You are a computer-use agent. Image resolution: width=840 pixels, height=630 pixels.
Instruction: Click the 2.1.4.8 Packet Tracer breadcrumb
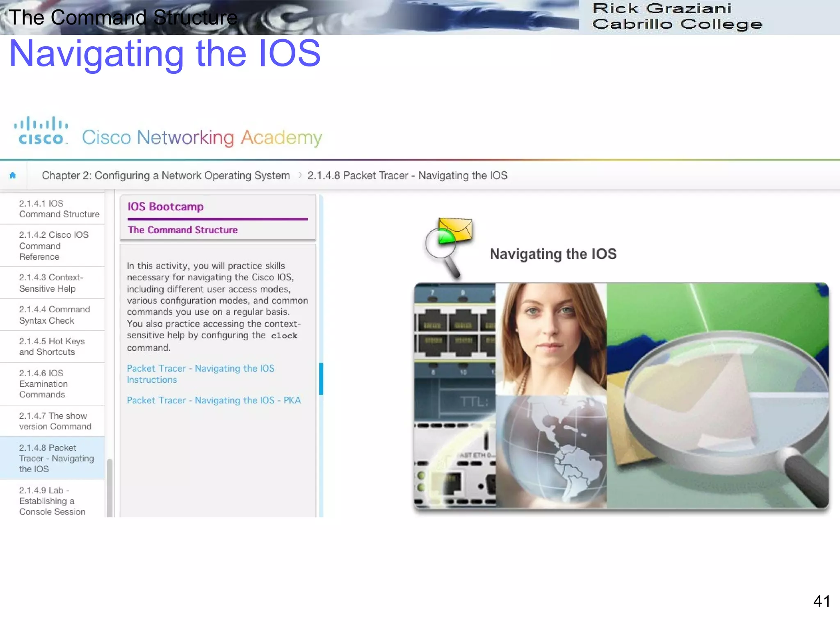pos(407,176)
